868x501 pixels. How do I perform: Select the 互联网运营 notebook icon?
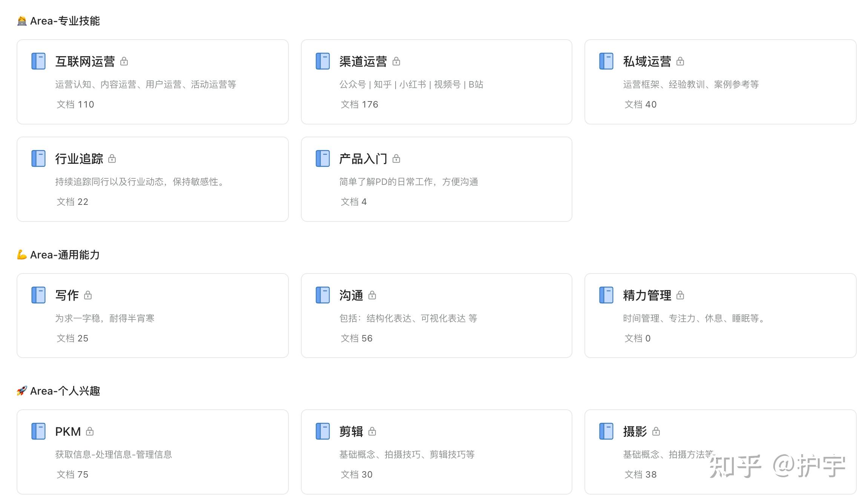point(38,61)
